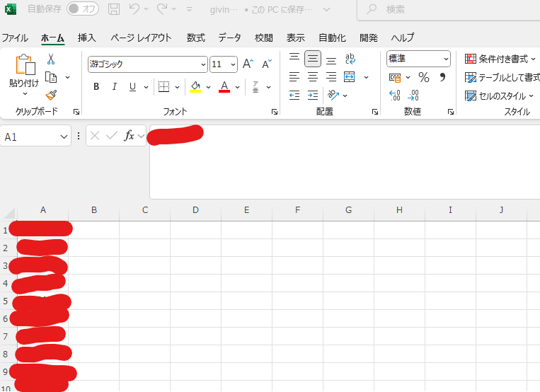This screenshot has width=540, height=392.
Task: Toggle Bold formatting
Action: (96, 87)
